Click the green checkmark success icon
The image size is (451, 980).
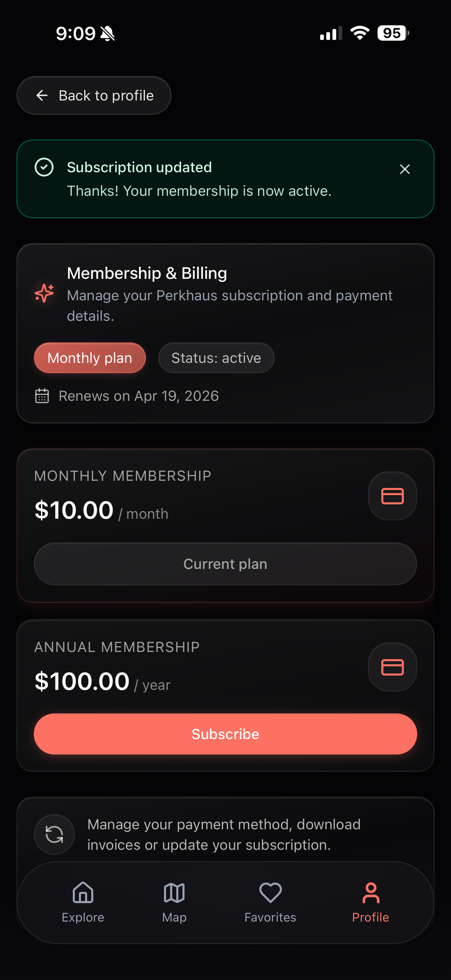coord(44,167)
